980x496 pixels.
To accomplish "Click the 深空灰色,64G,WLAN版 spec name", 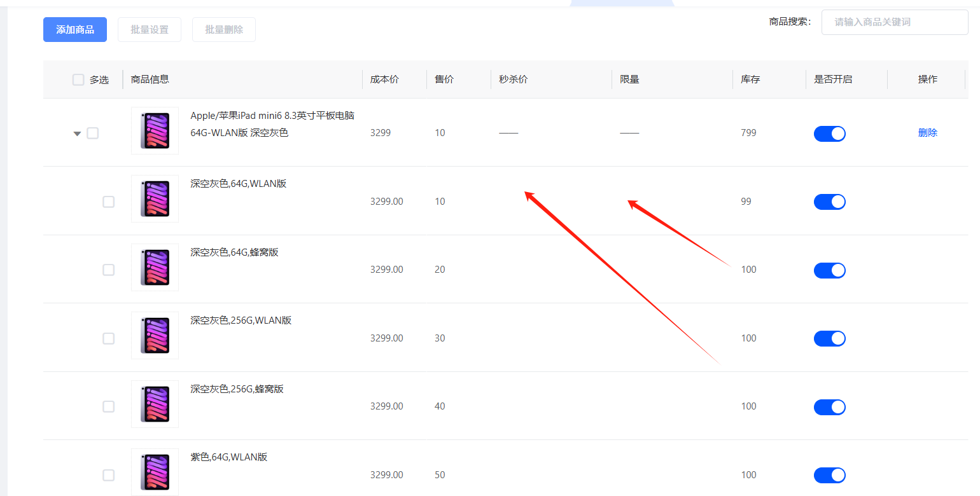I will pos(239,184).
